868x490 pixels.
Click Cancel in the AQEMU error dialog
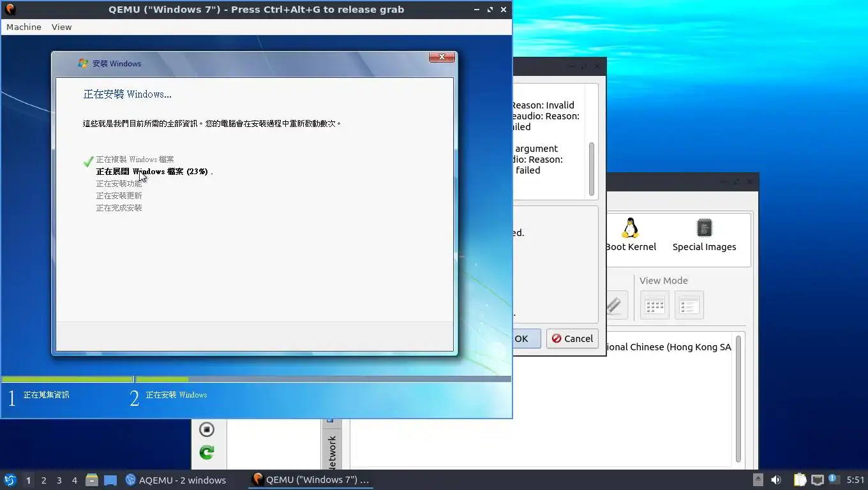coord(572,339)
